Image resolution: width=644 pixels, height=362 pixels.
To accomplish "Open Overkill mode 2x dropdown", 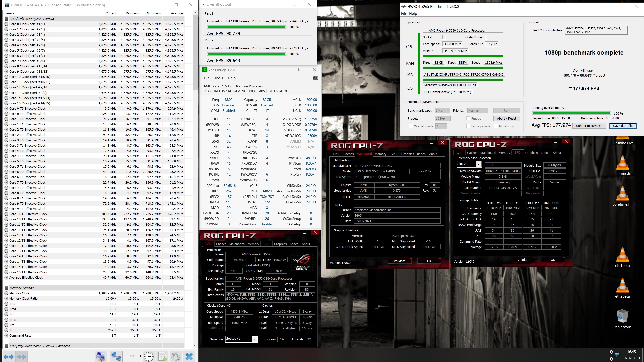I will click(x=441, y=126).
